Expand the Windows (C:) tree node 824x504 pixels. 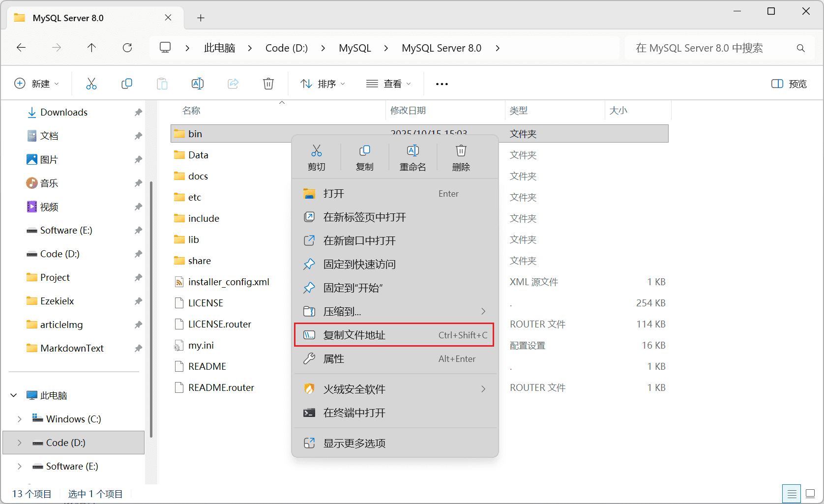click(x=20, y=419)
